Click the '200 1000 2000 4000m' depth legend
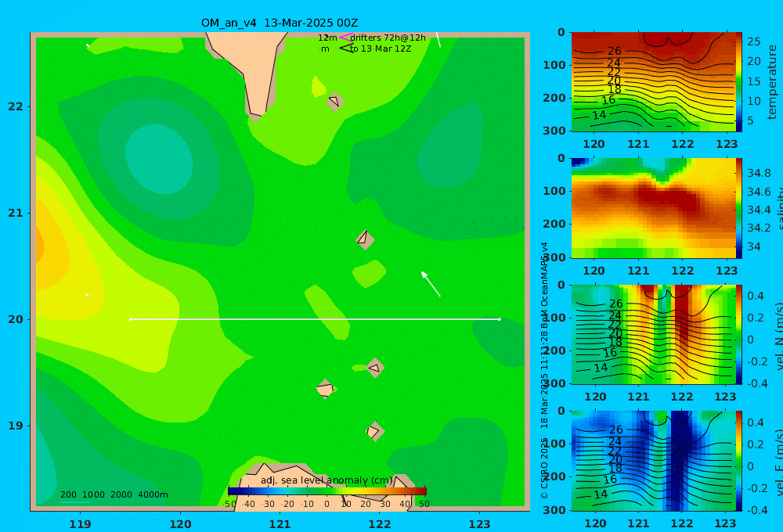Viewport: 783px width, 532px height. (x=114, y=494)
